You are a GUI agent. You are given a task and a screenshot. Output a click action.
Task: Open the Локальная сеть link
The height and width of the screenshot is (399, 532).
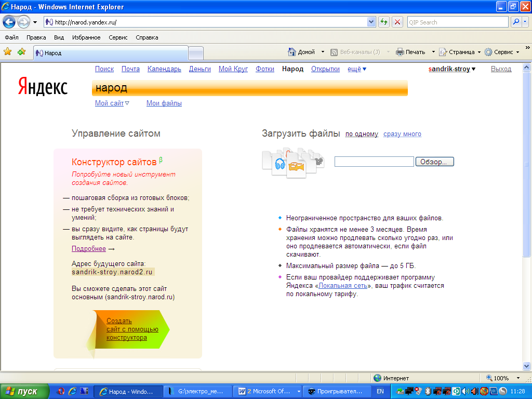343,286
